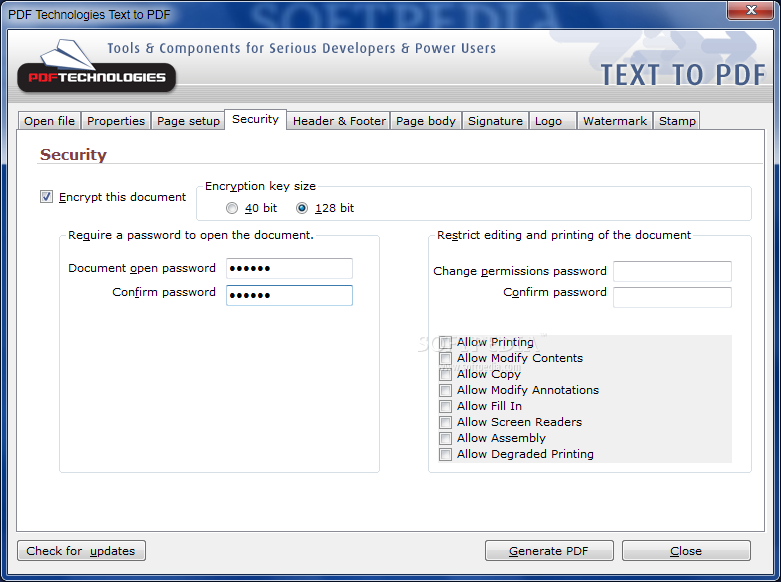
Task: Focus the Confirm password field under open password
Action: pos(289,295)
